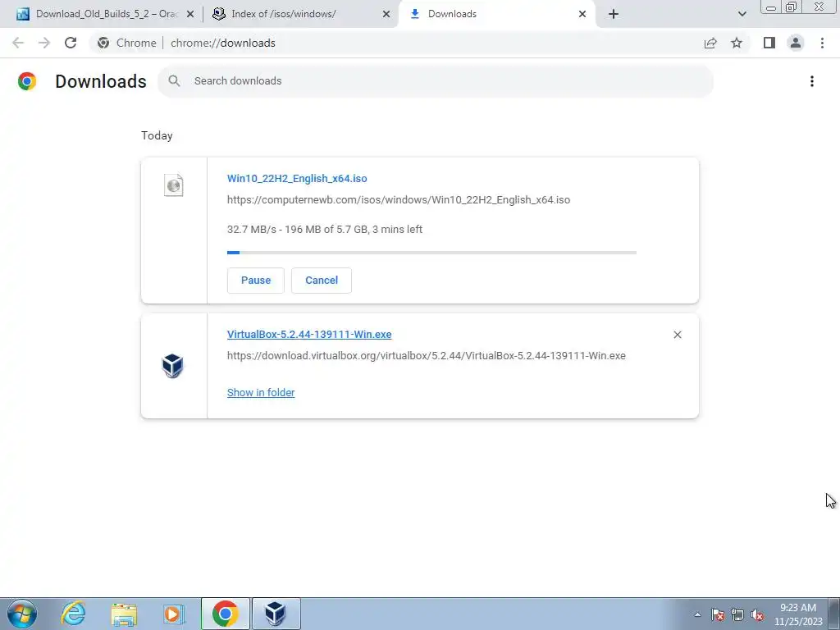
Task: Open the Action Center flag icon
Action: click(x=718, y=614)
